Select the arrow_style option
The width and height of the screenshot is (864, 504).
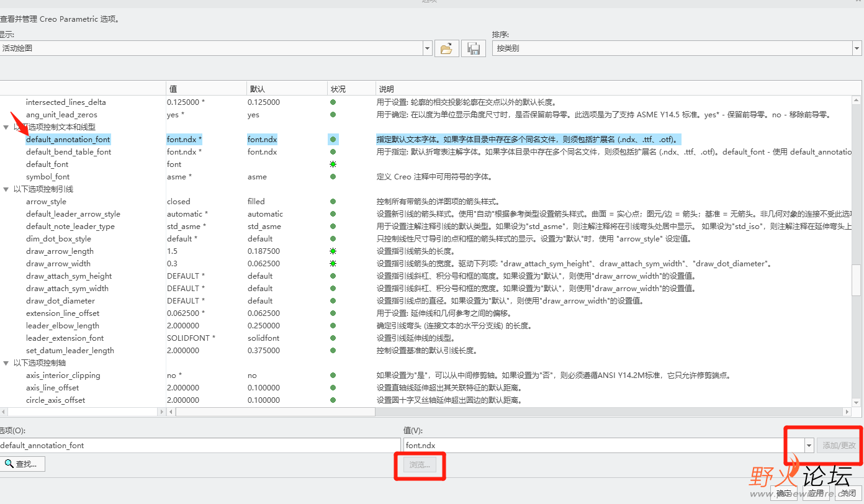pos(46,201)
